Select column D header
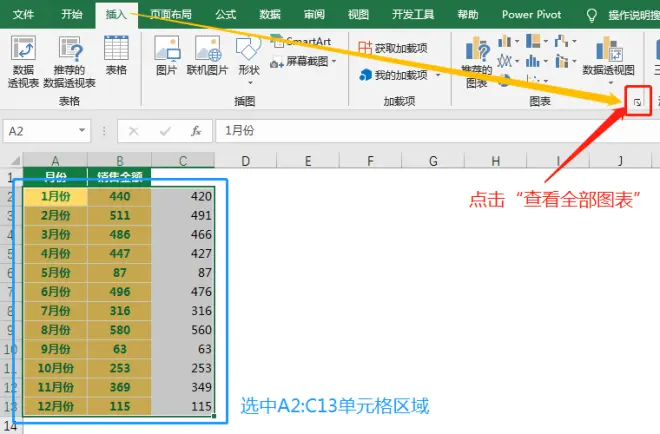The height and width of the screenshot is (434, 660). pos(245,161)
